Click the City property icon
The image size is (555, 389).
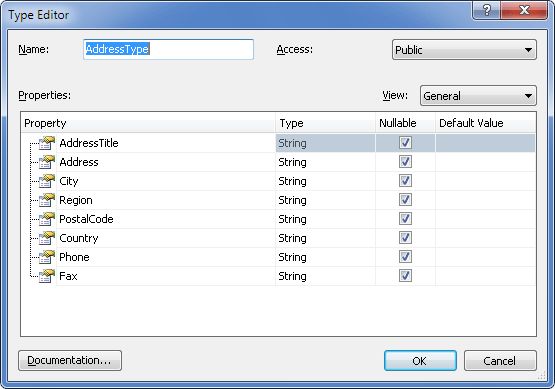click(47, 181)
